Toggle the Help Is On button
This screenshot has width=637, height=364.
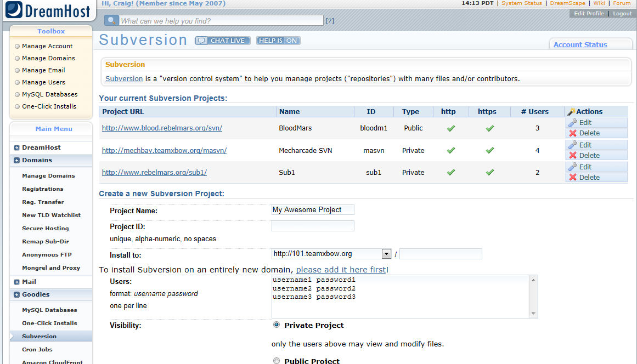278,41
